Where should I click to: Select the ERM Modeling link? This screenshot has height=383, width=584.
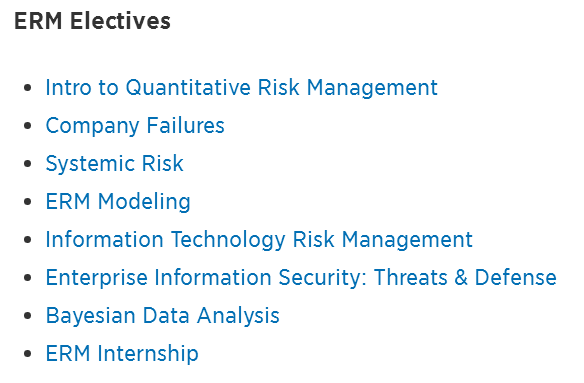tap(118, 202)
